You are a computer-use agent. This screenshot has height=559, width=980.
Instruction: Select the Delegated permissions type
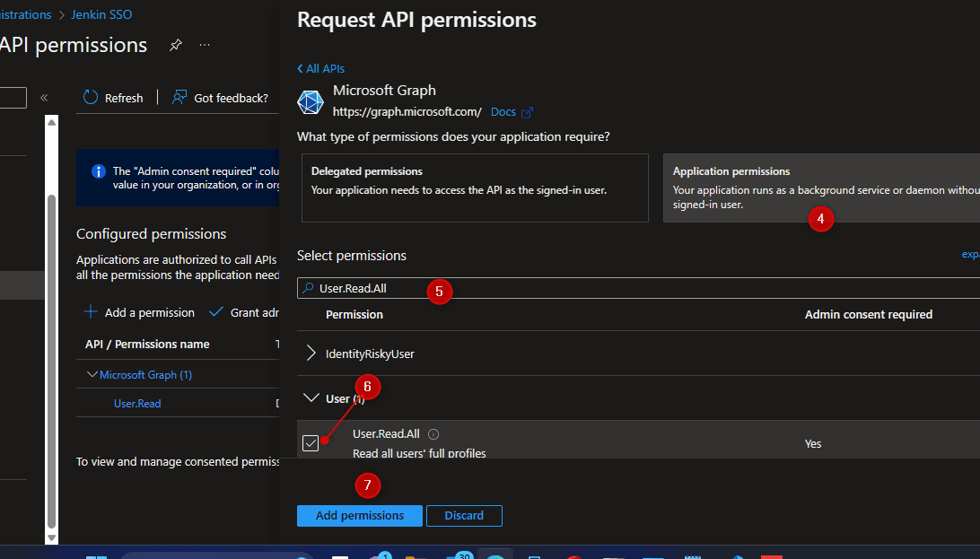475,188
